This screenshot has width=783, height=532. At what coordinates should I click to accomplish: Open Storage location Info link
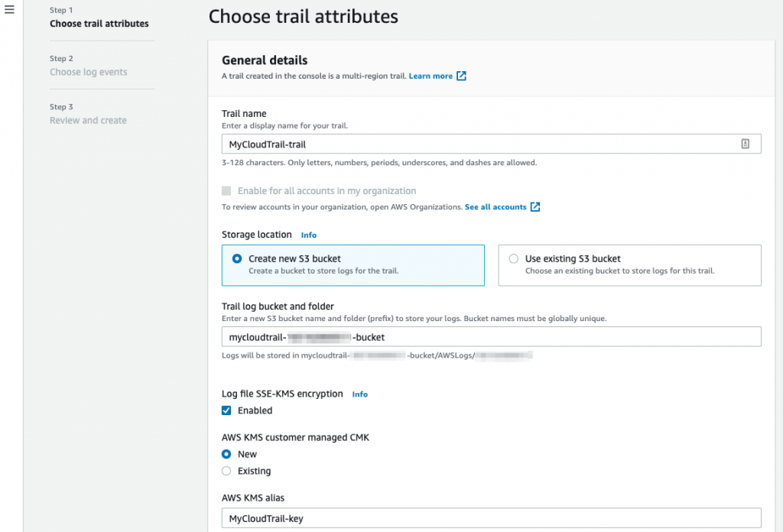tap(309, 235)
